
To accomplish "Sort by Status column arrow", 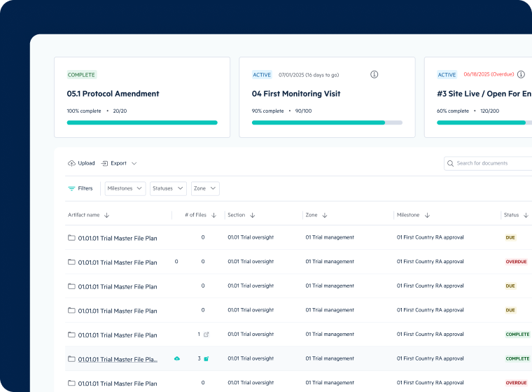I will (526, 215).
